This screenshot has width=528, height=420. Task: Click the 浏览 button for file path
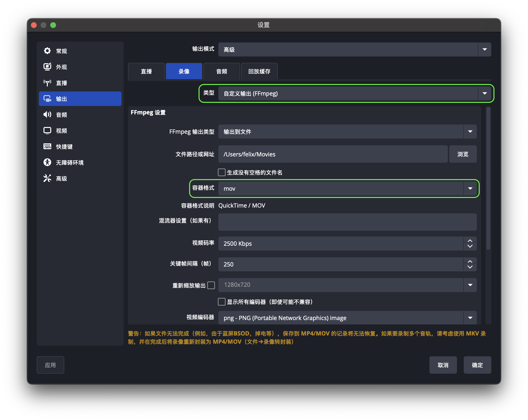point(463,154)
